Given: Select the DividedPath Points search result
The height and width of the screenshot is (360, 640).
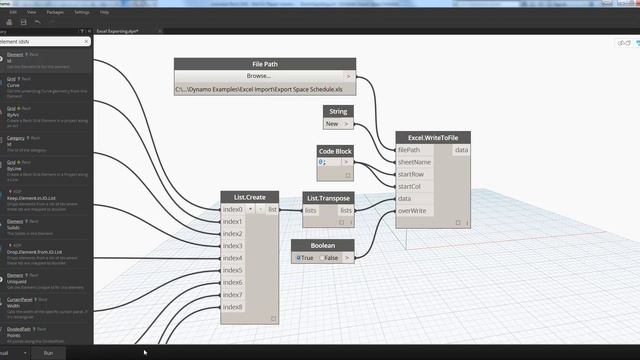Looking at the screenshot, I should coord(47,335).
